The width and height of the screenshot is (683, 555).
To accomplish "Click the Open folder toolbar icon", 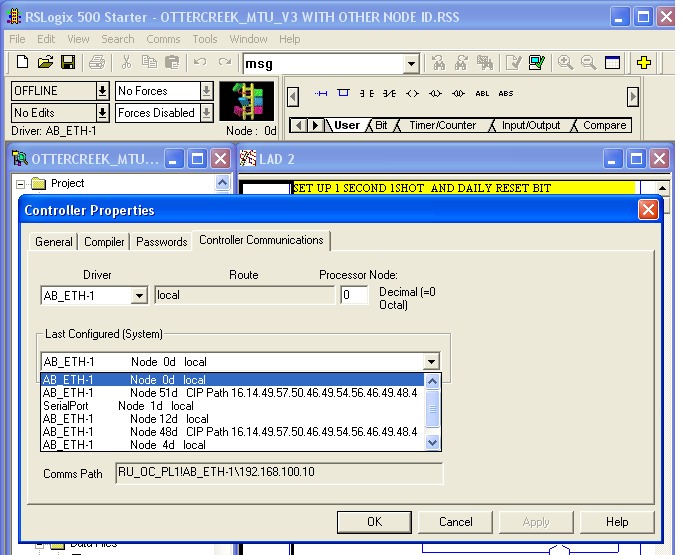I will [45, 63].
